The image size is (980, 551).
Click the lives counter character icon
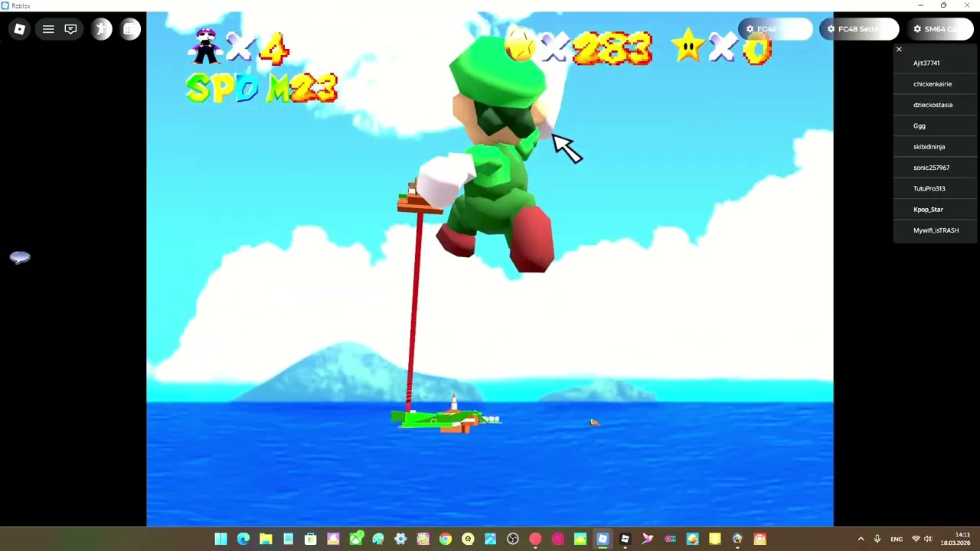point(206,46)
